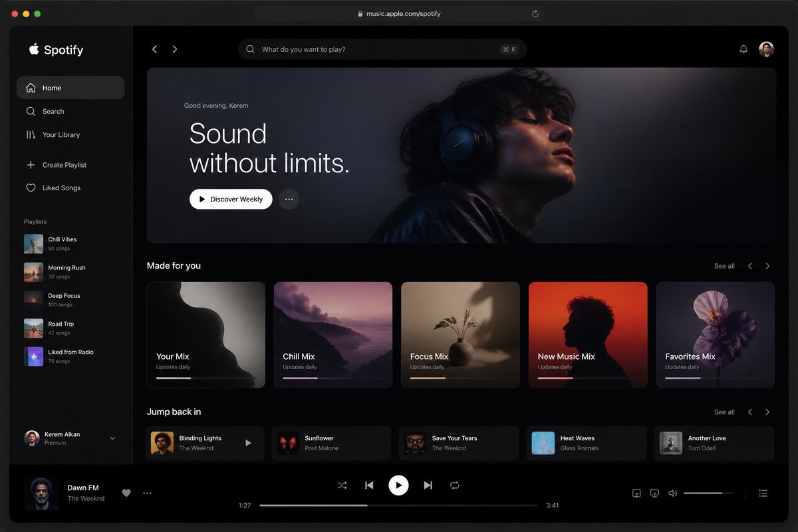Open the Chill Mix card

point(333,334)
